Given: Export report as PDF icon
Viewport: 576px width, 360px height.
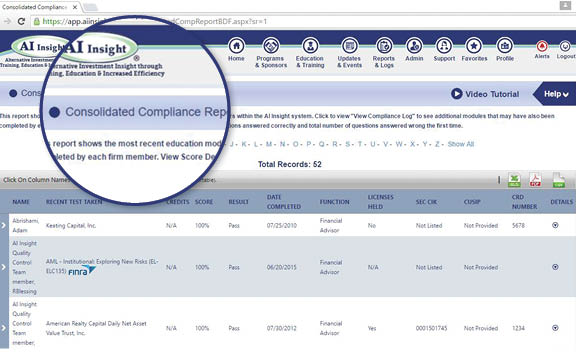Looking at the screenshot, I should tap(535, 180).
